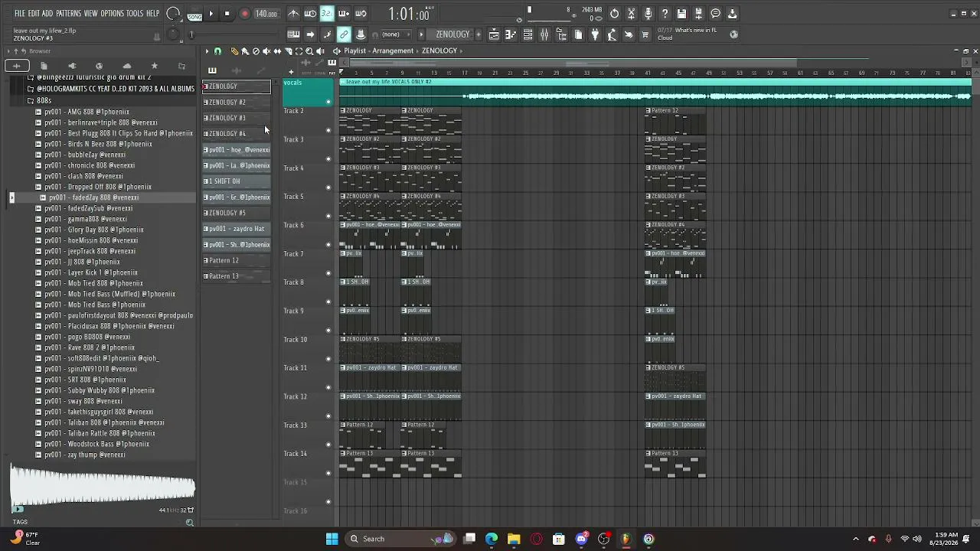Open the Playlist view

[494, 34]
